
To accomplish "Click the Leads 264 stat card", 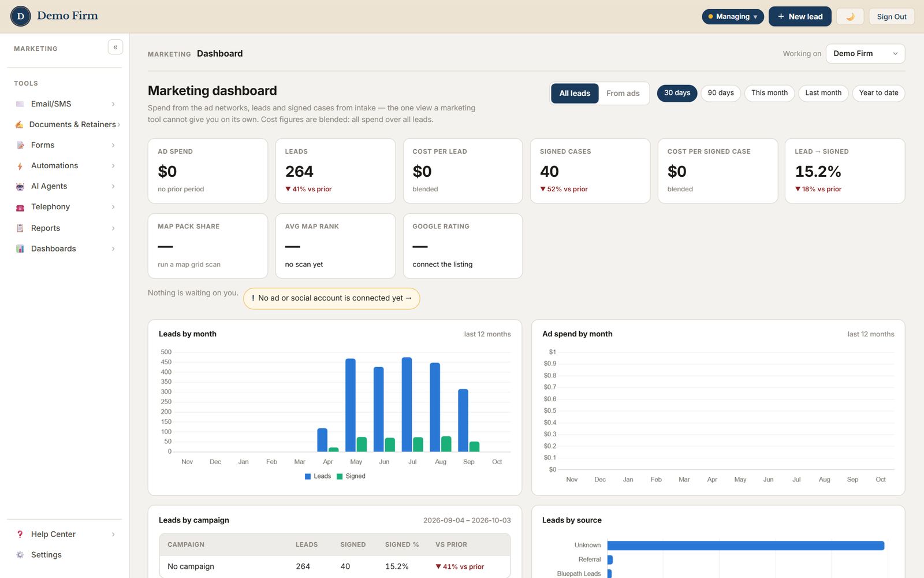I will pos(336,171).
